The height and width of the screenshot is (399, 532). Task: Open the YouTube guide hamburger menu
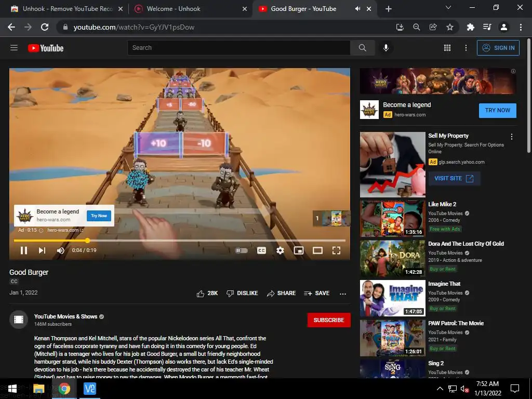click(14, 48)
